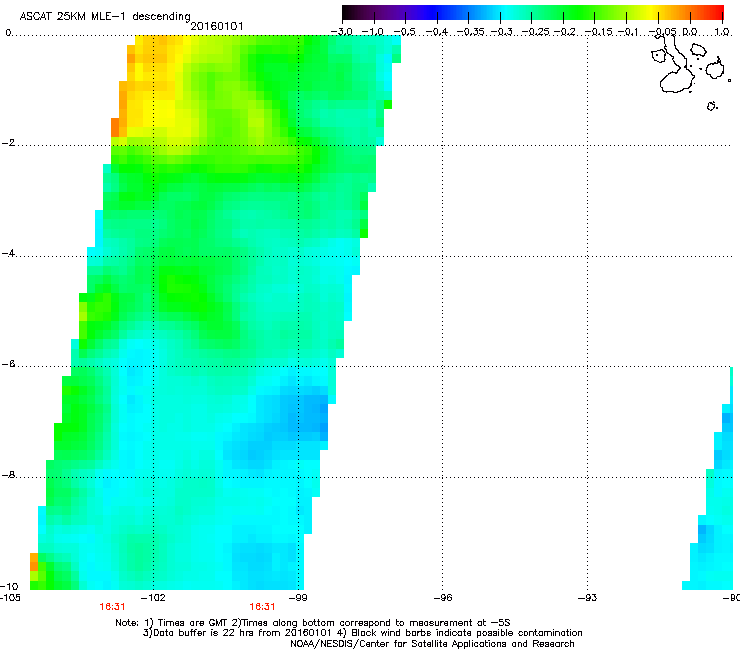Click the latitude axis label '-6'
The width and height of the screenshot is (740, 650).
click(8, 363)
